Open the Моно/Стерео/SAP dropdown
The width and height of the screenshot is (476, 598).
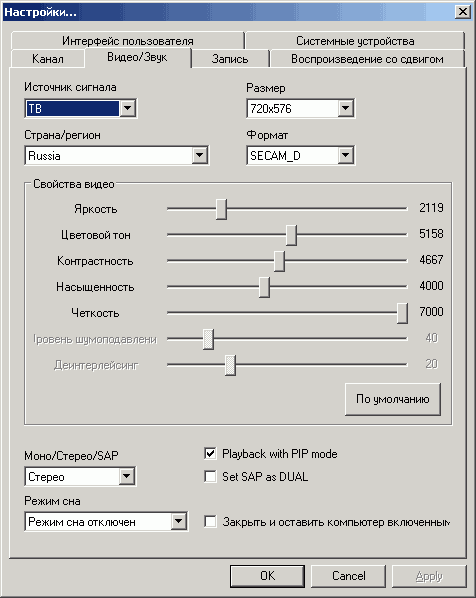point(127,476)
